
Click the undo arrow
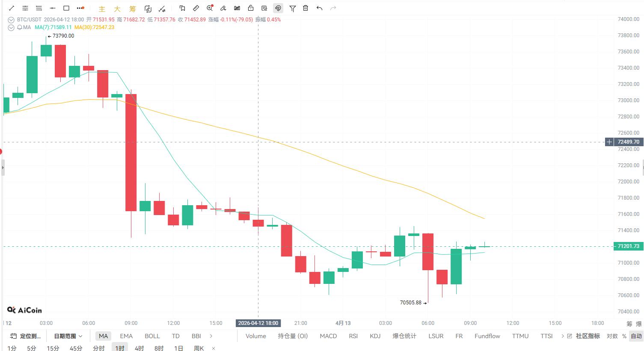tap(319, 8)
